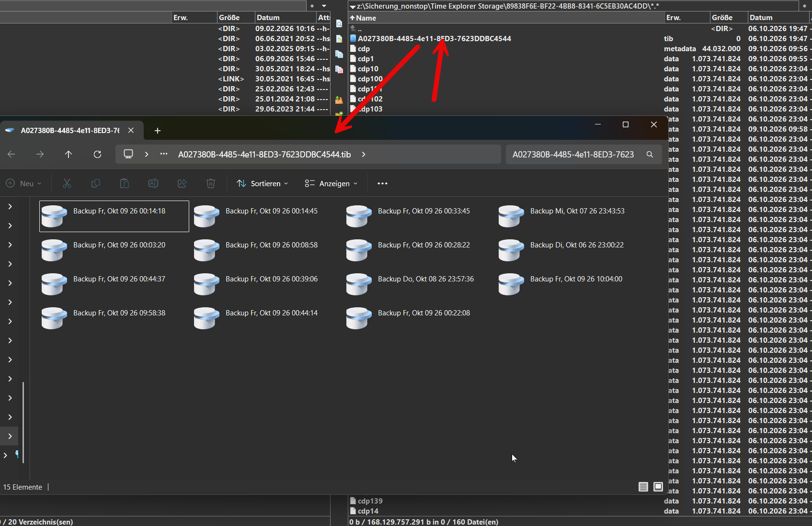Screen dimensions: 812x526
Task: Click the Explorer address bar path text
Action: [264, 154]
